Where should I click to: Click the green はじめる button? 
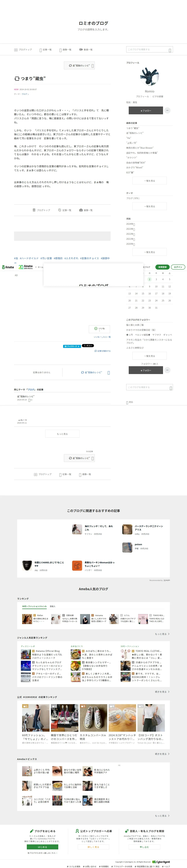pos(42,847)
